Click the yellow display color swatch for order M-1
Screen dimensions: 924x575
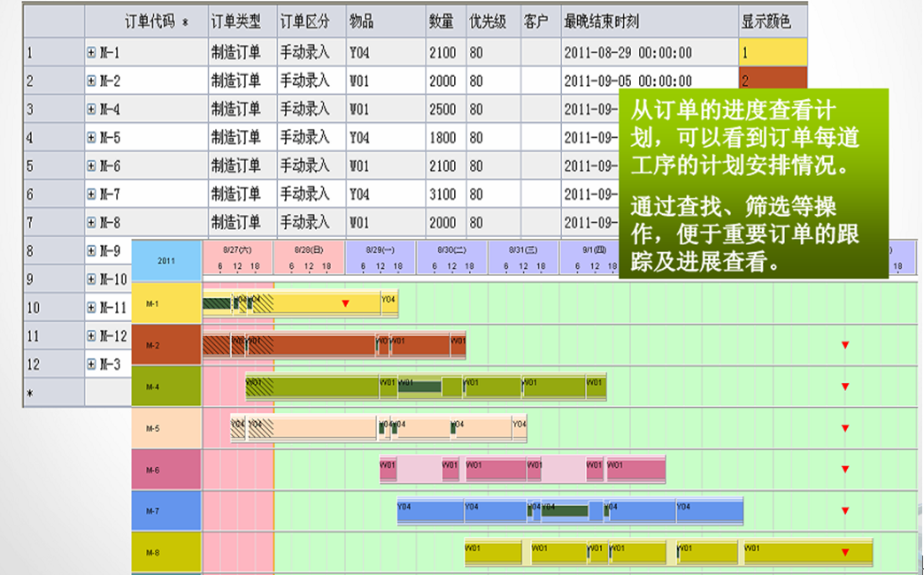coord(772,52)
